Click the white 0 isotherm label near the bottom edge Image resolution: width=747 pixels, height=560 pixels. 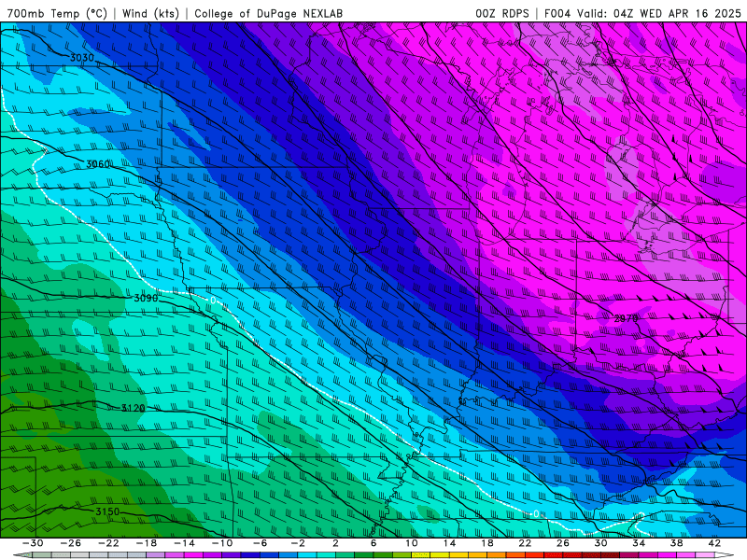click(536, 514)
